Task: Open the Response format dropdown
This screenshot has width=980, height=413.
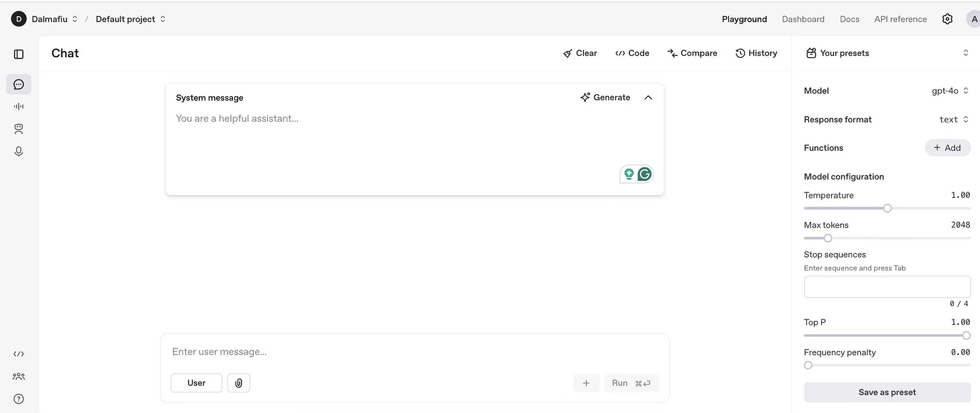Action: point(953,119)
